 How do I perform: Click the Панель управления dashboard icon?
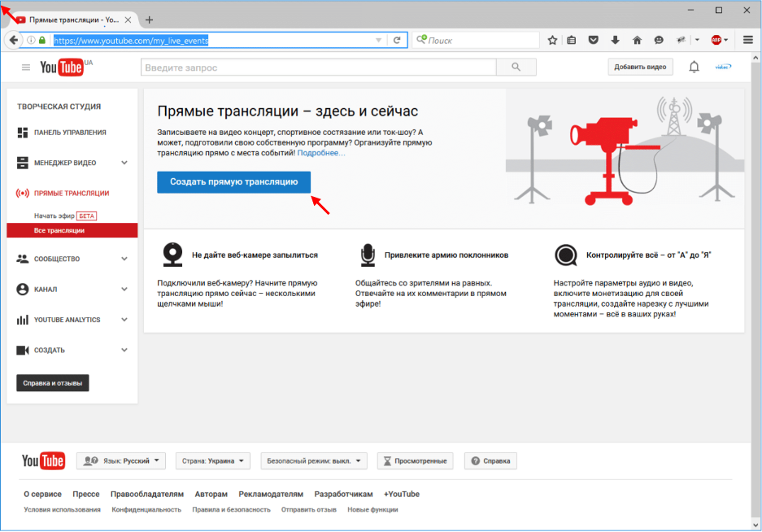[22, 133]
